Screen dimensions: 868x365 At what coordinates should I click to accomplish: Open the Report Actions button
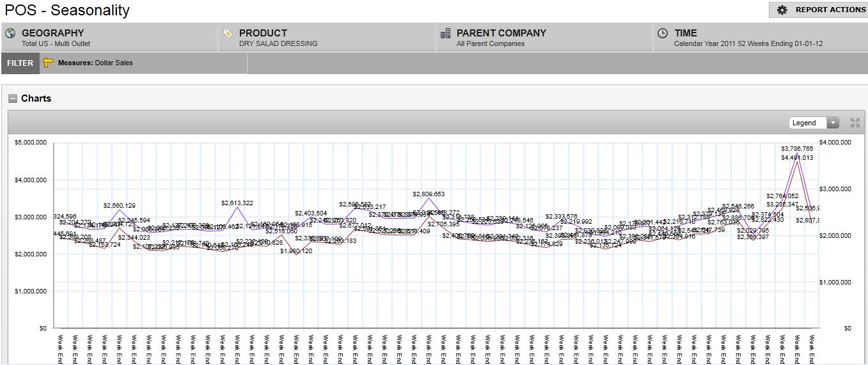(818, 10)
